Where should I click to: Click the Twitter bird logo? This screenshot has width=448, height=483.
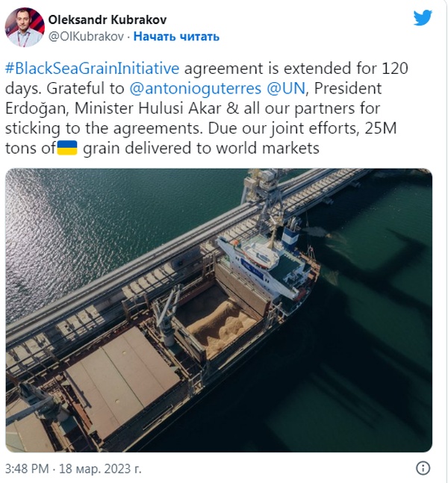click(423, 18)
